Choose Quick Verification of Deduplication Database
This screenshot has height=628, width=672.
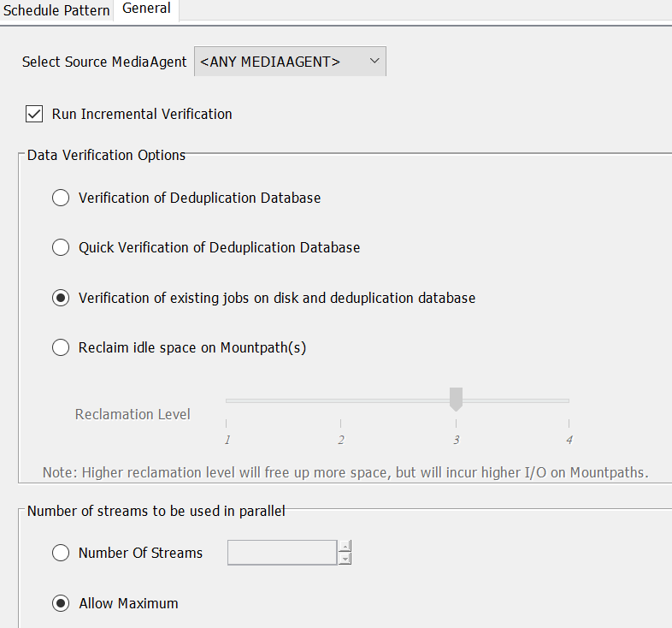coord(61,247)
